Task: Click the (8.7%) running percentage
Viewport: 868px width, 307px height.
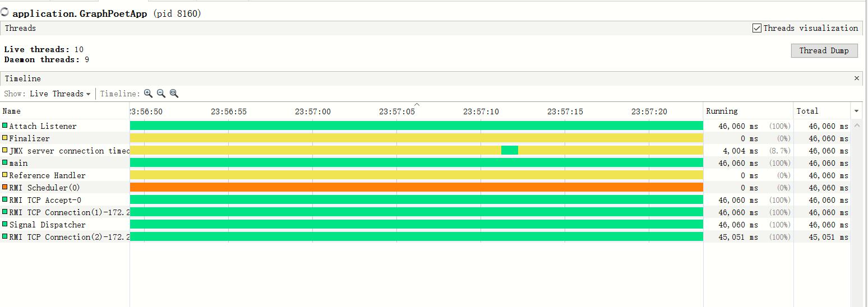Action: 779,151
